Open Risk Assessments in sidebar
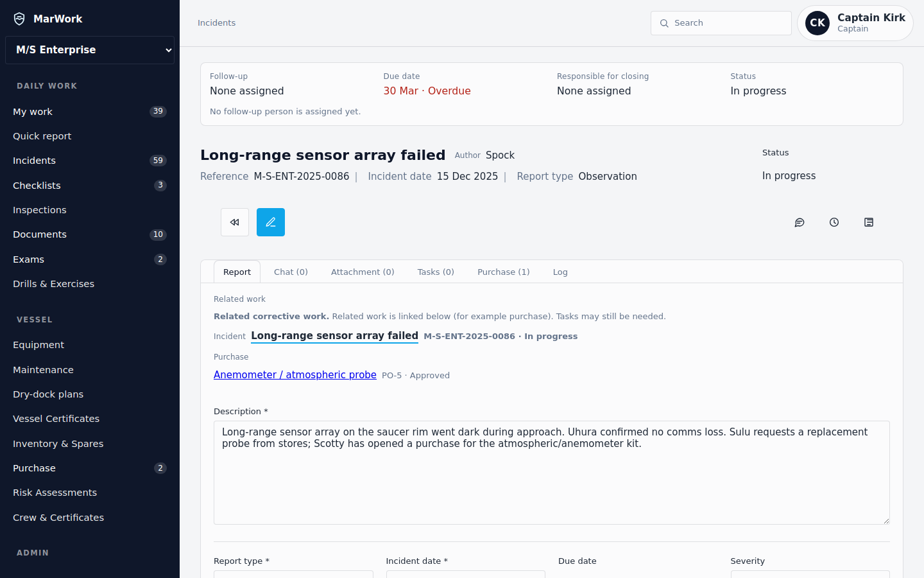Viewport: 924px width, 578px height. click(90, 493)
